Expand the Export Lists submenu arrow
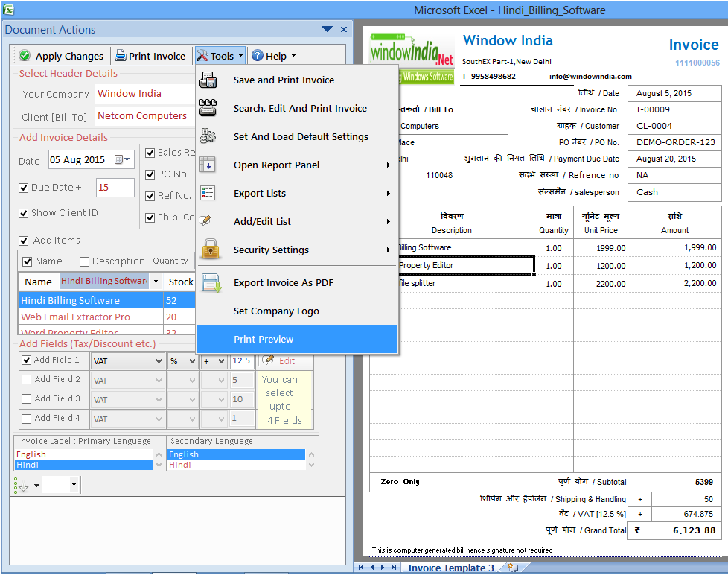 389,193
